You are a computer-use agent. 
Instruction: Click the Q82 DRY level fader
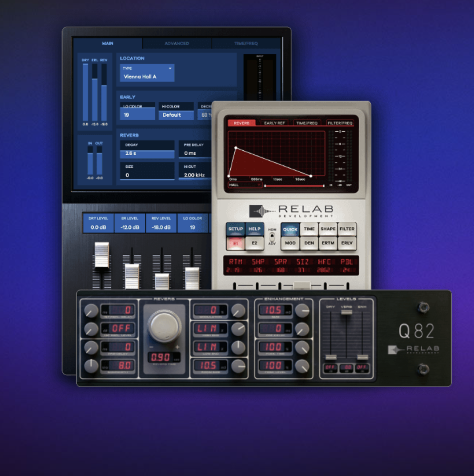(x=331, y=357)
